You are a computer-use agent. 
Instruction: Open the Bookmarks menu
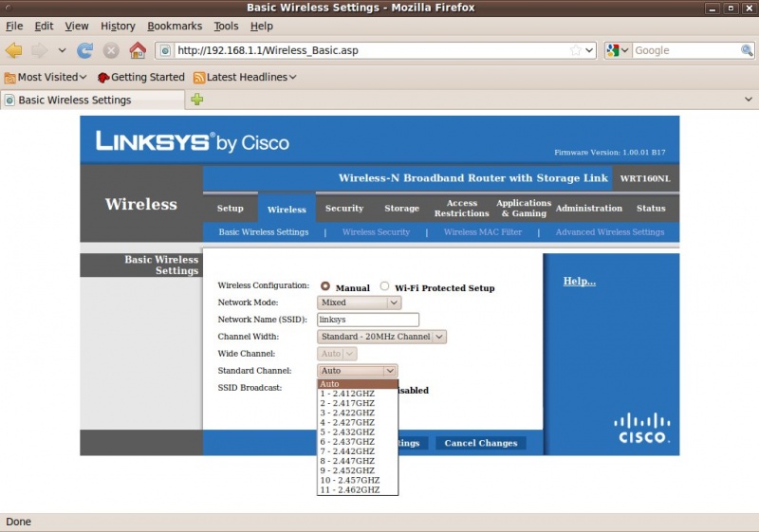(175, 26)
